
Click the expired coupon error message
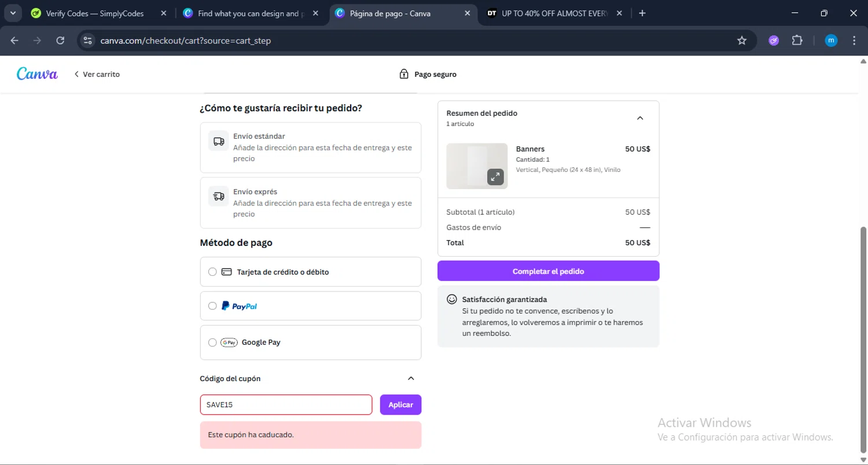coord(311,435)
